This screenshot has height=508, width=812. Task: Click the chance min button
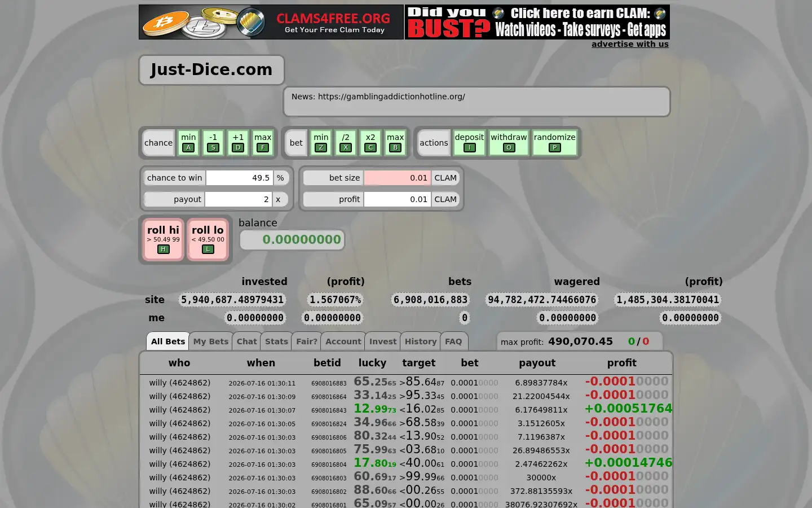[x=188, y=143]
